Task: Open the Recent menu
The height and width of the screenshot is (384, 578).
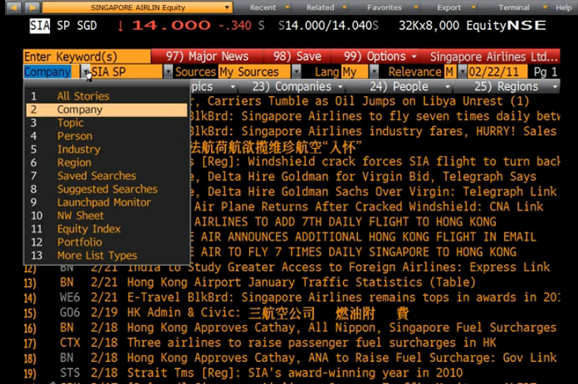Action: click(x=269, y=7)
